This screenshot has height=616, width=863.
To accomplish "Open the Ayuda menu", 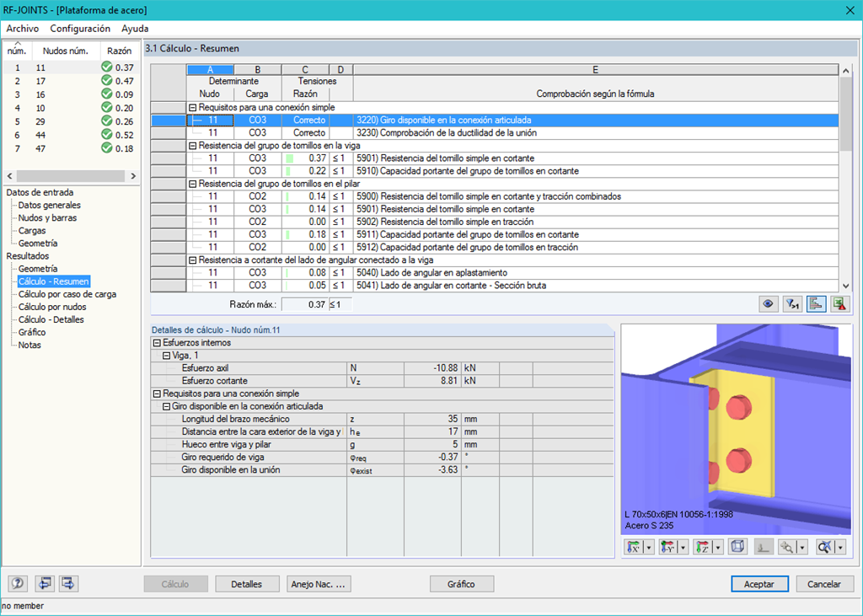I will tap(135, 29).
